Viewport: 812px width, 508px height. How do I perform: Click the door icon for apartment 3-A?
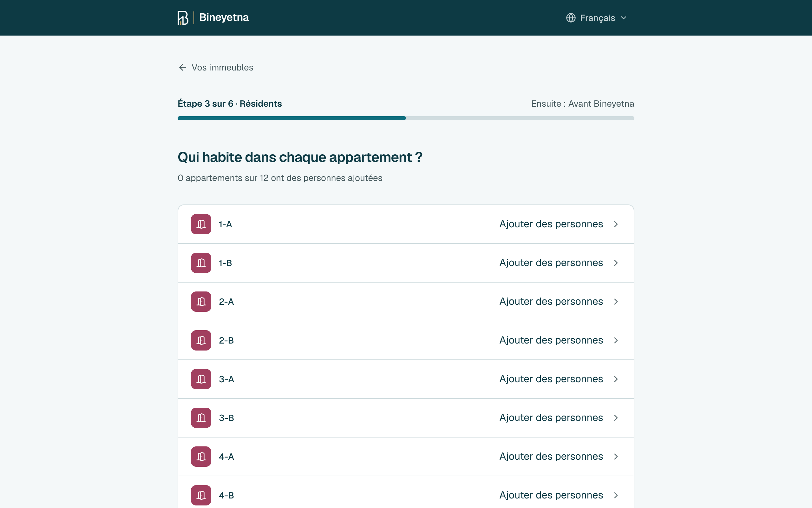[x=201, y=379]
